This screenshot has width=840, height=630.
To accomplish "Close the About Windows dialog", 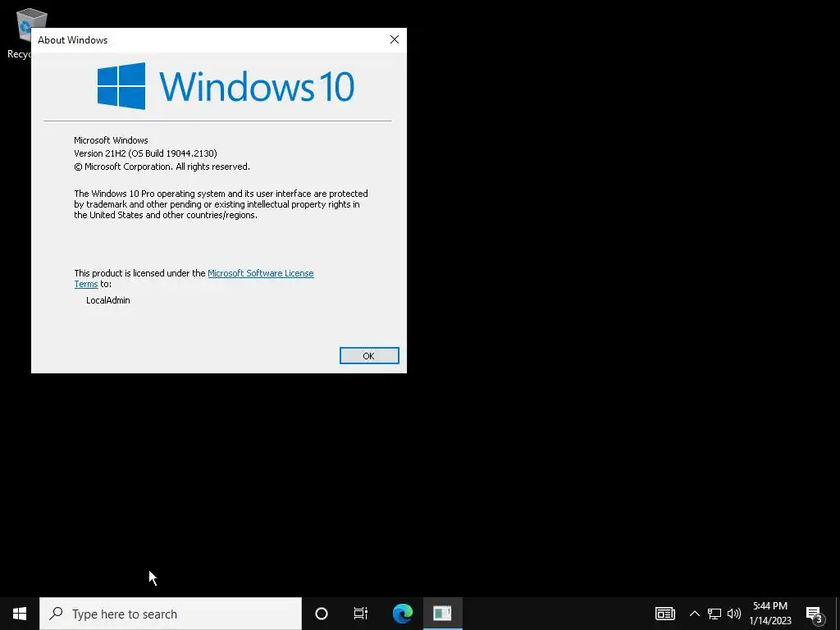I will (395, 39).
